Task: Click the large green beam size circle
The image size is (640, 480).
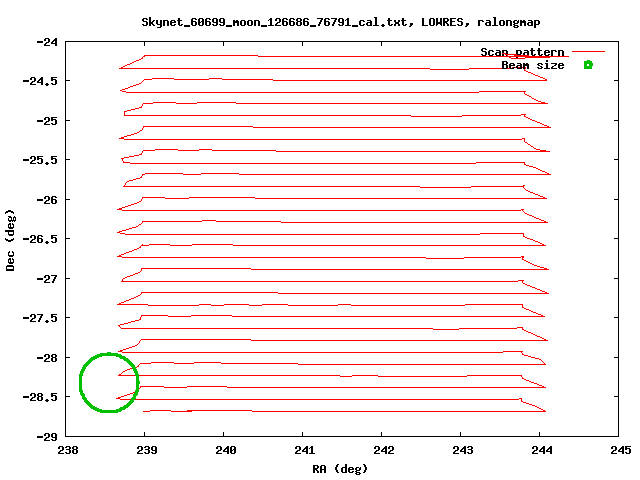Action: 109,382
